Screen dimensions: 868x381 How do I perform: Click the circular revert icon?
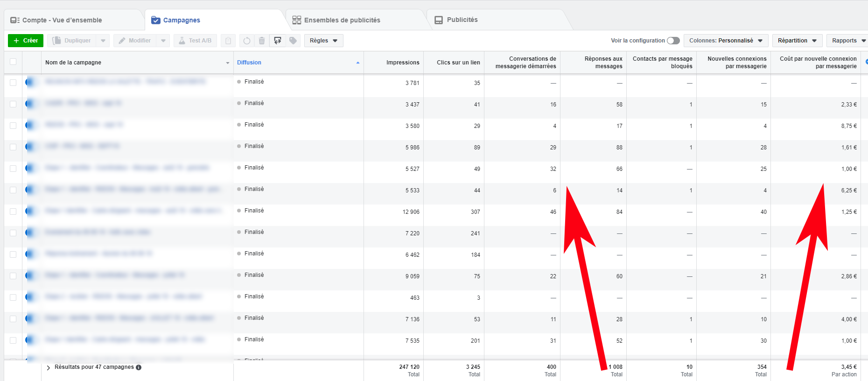246,41
